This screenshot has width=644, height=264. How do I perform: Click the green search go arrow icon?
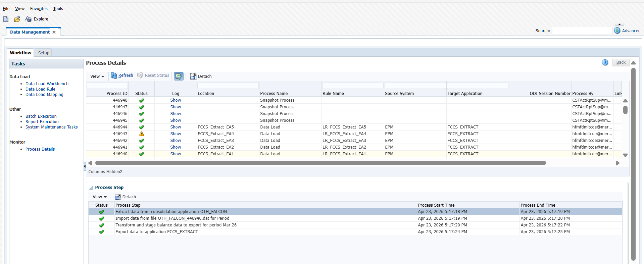[617, 31]
